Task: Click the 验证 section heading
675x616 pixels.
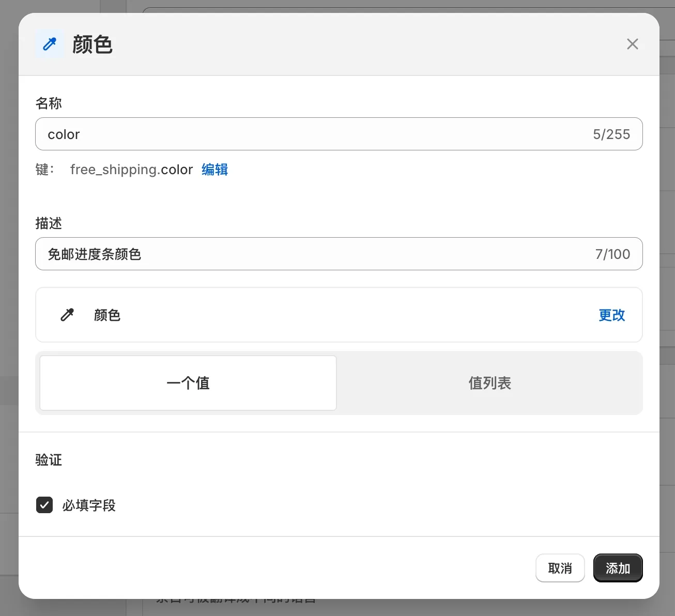Action: click(48, 460)
